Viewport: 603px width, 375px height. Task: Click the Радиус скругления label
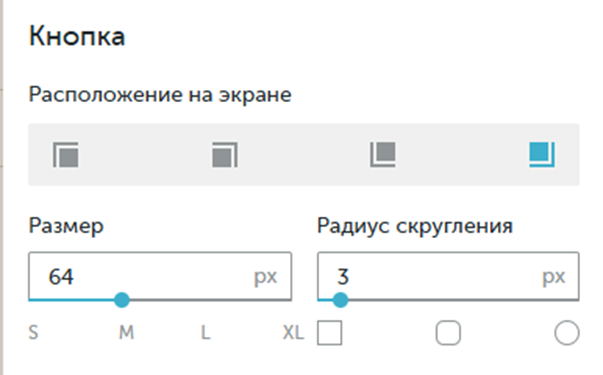pyautogui.click(x=415, y=226)
